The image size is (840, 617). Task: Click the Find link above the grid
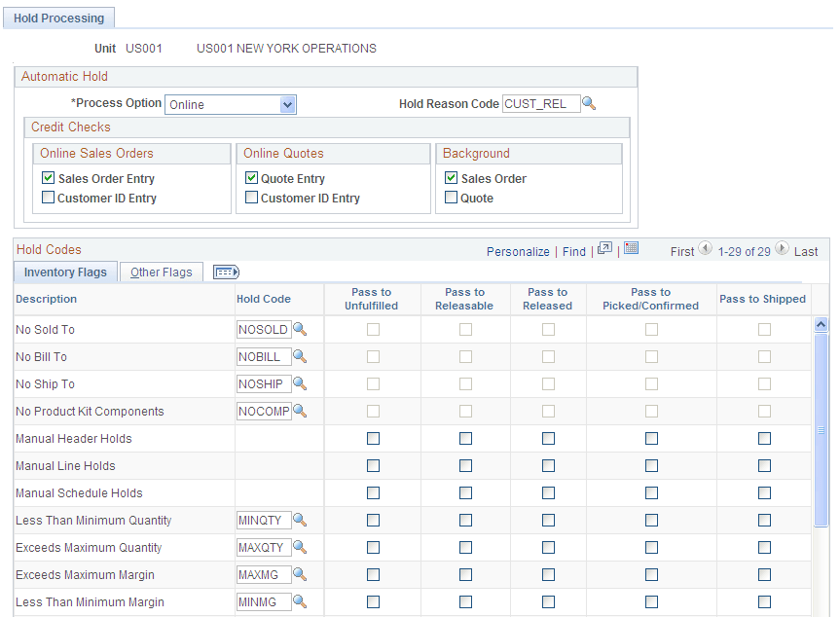point(573,250)
